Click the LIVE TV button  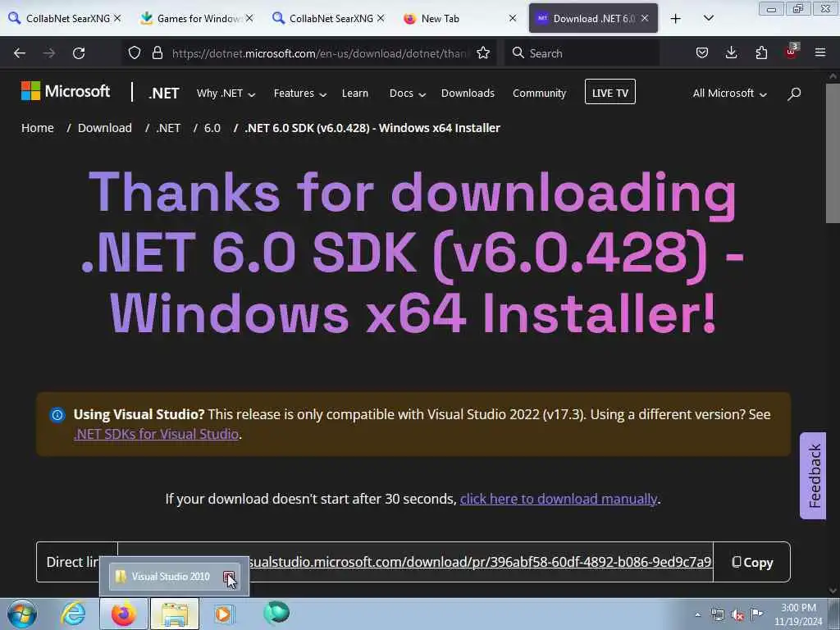[x=610, y=92]
